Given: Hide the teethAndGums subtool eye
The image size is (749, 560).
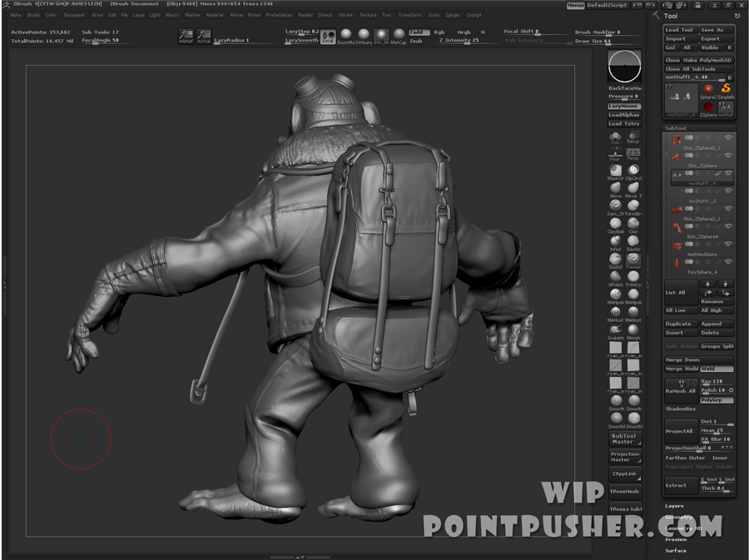Looking at the screenshot, I should [x=728, y=244].
